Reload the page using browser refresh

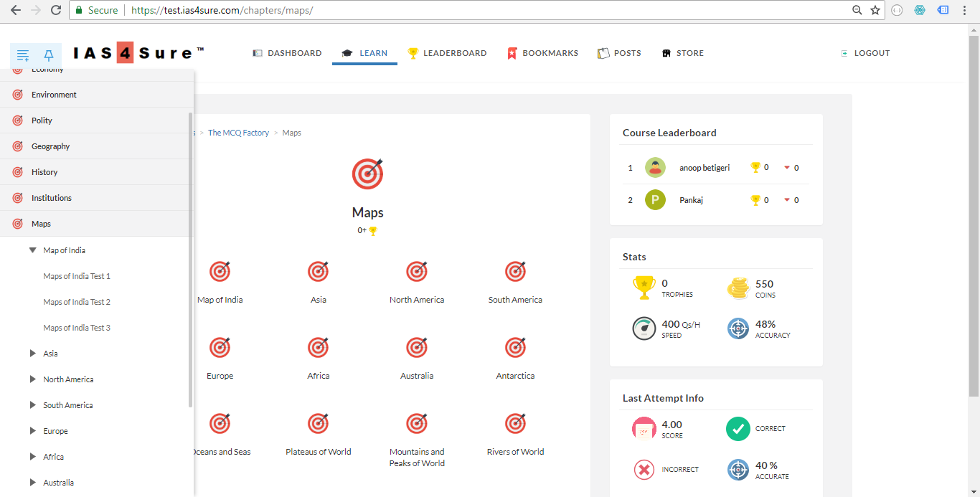click(x=56, y=10)
